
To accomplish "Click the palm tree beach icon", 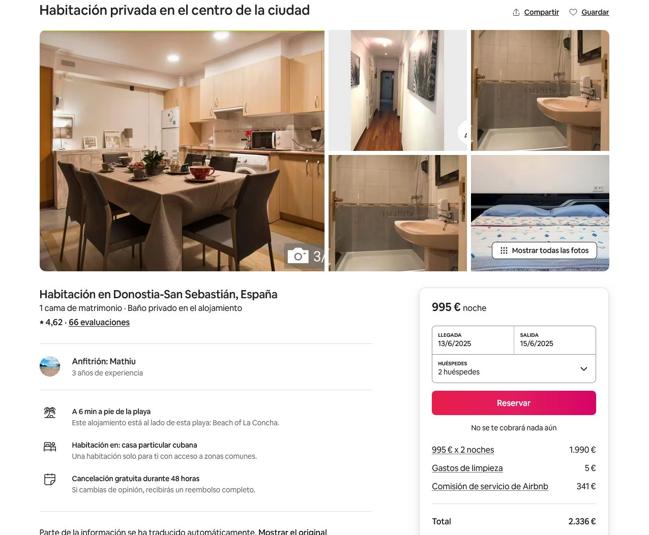I will 50,413.
